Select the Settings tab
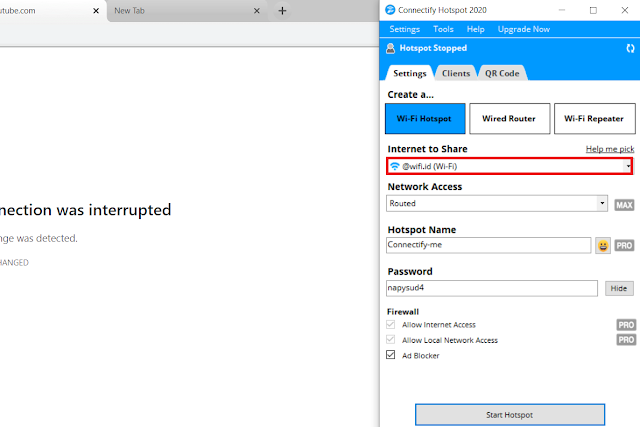This screenshot has height=427, width=640. 409,73
